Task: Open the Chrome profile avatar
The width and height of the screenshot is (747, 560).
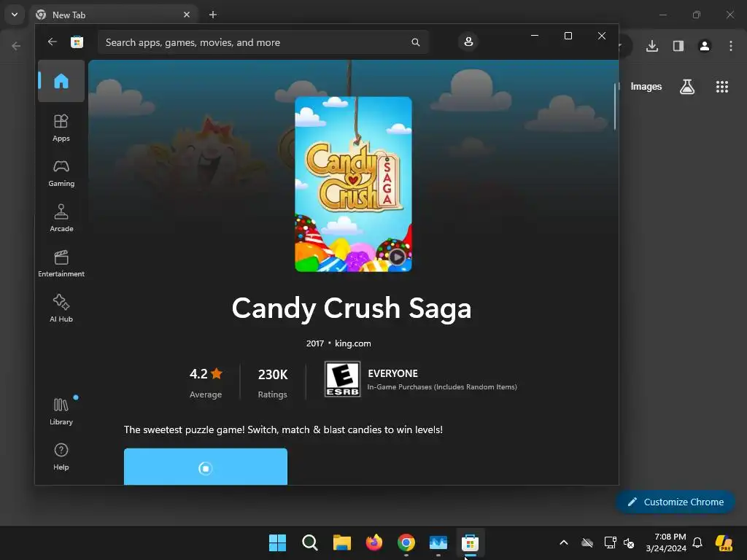Action: coord(705,46)
